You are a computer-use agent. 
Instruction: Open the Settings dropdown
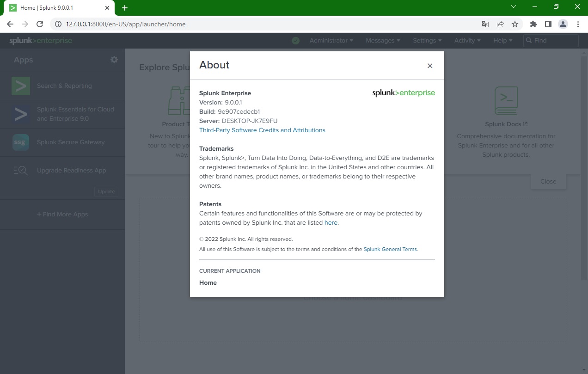pos(427,40)
